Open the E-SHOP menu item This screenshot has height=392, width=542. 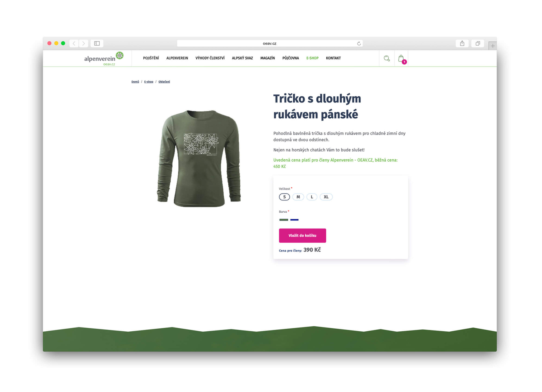[312, 58]
